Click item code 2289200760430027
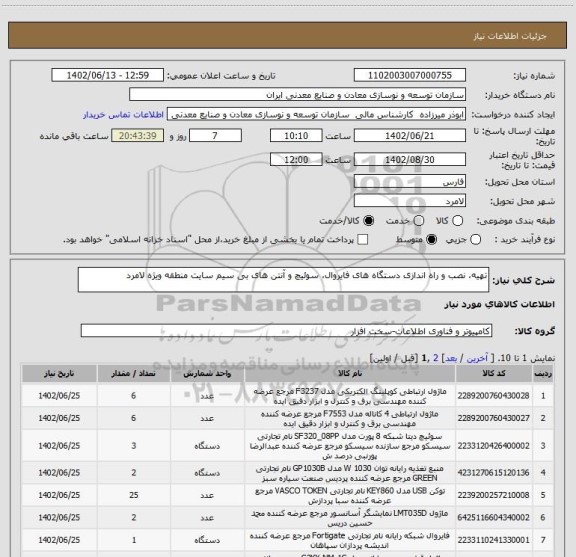 point(493,418)
